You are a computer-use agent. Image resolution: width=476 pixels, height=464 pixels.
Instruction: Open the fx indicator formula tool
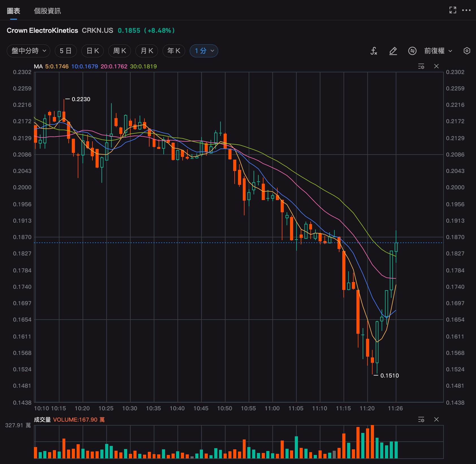pyautogui.click(x=374, y=51)
